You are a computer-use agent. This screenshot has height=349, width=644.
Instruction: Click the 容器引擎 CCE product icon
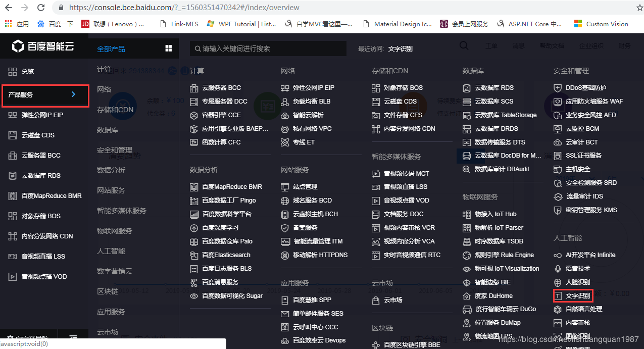pos(194,115)
